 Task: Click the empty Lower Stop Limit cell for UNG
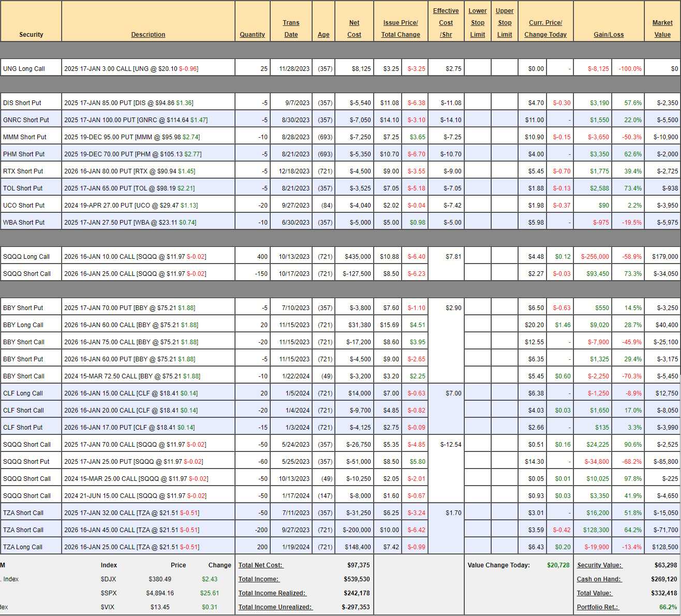[x=477, y=68]
